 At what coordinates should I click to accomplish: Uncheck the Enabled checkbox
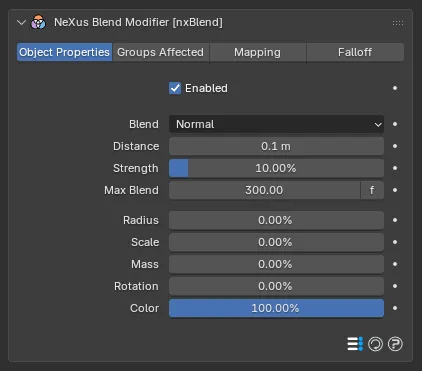coord(175,88)
